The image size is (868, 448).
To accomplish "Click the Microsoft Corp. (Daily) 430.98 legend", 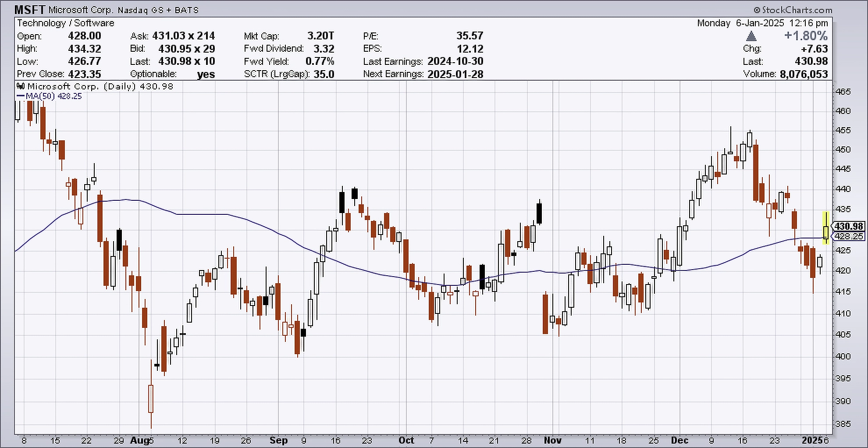I will pyautogui.click(x=100, y=86).
